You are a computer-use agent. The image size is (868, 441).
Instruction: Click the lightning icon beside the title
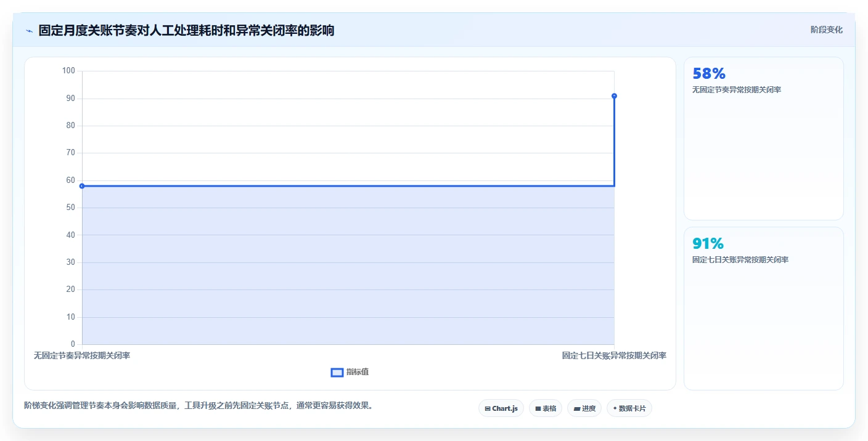pyautogui.click(x=29, y=31)
